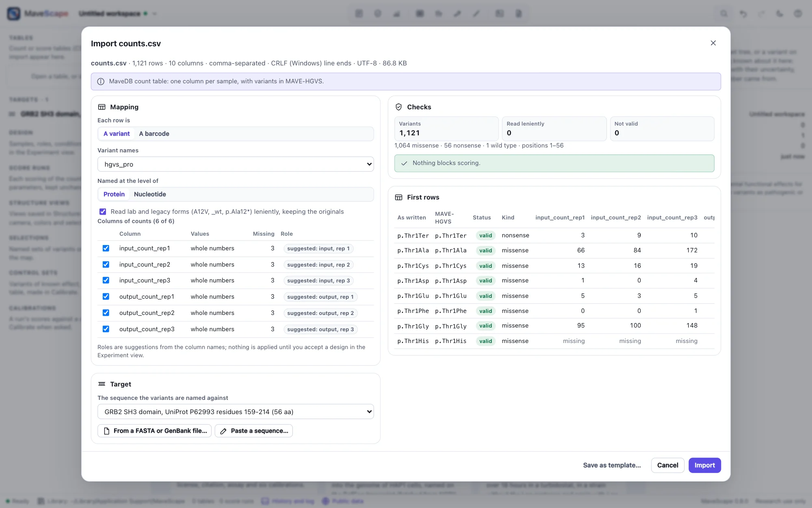Click the 'suggested: output, rep 3' role chip

coord(320,329)
